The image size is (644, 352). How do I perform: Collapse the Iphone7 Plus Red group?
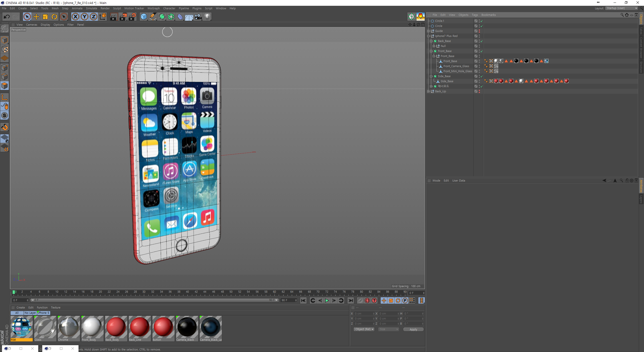[428, 36]
